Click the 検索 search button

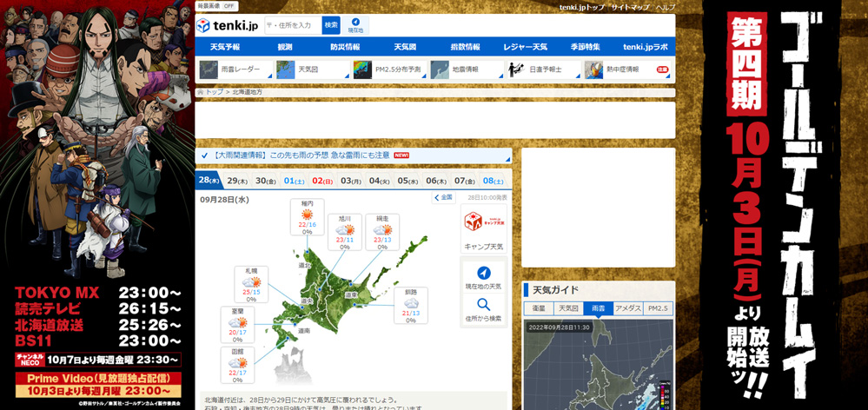pyautogui.click(x=331, y=25)
